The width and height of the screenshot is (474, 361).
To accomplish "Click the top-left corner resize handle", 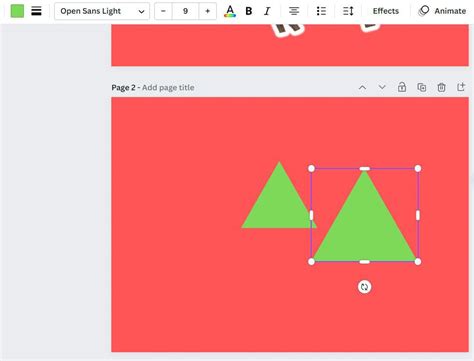I will 311,169.
